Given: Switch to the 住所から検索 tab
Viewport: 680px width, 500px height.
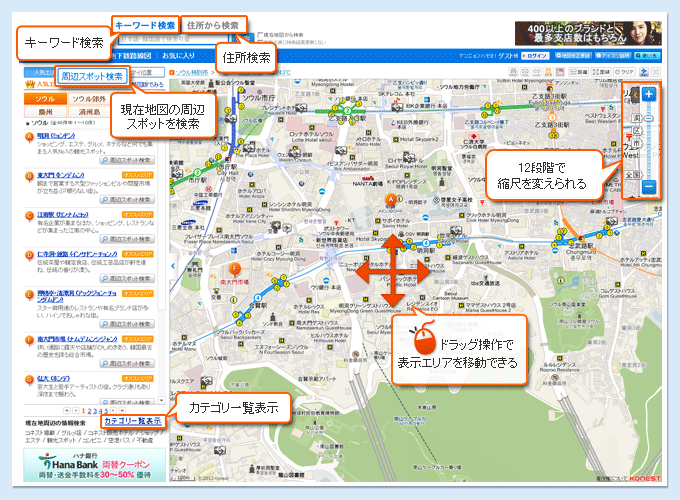Looking at the screenshot, I should (x=213, y=24).
